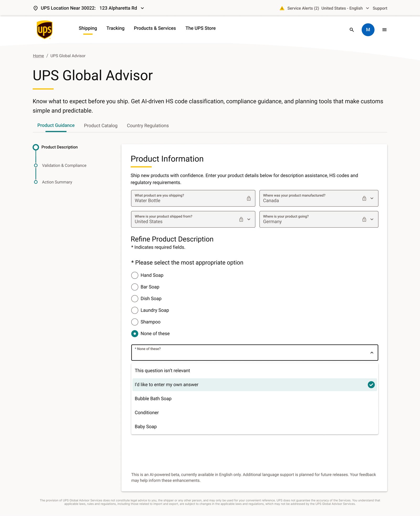Open the Products & Services menu
This screenshot has width=420, height=516.
tap(155, 28)
